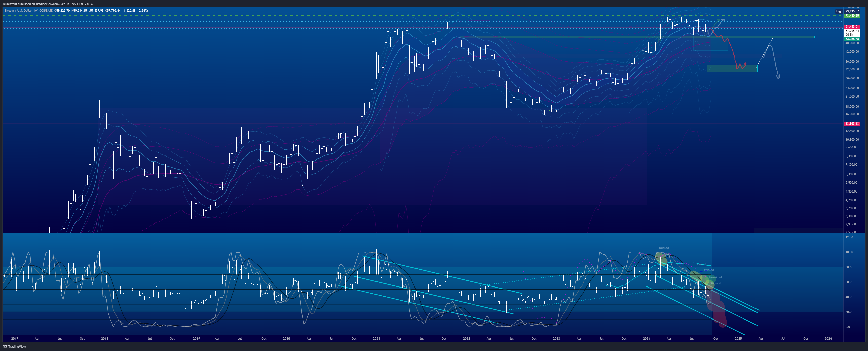This screenshot has height=351, width=868.
Task: Click the 21,000.00 price axis label
Action: (852, 97)
